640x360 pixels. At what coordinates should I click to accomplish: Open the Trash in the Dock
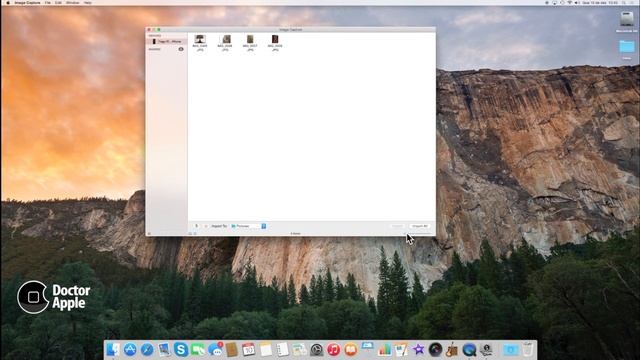[527, 349]
